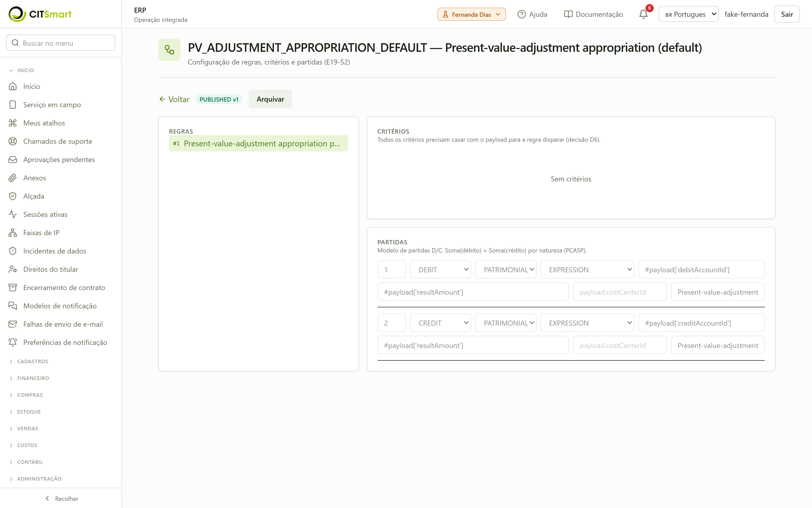Click Preferências de notificação bell icon
Image resolution: width=812 pixels, height=508 pixels.
[x=13, y=342]
